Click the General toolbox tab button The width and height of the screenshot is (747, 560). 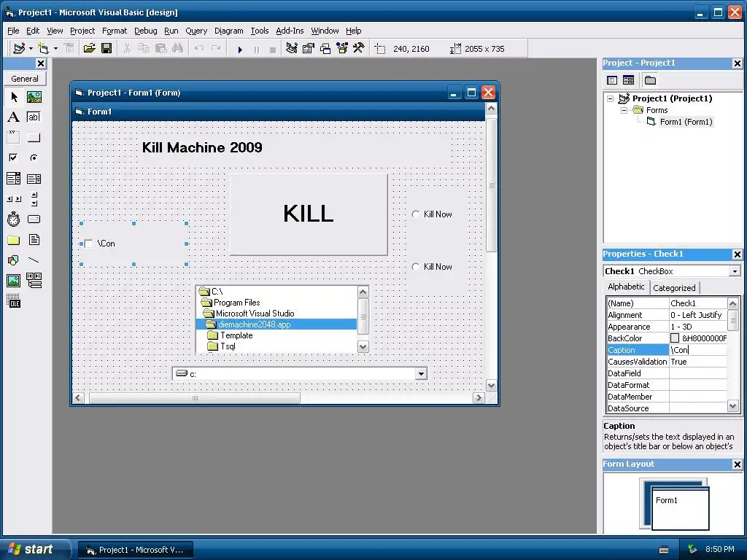tap(25, 79)
